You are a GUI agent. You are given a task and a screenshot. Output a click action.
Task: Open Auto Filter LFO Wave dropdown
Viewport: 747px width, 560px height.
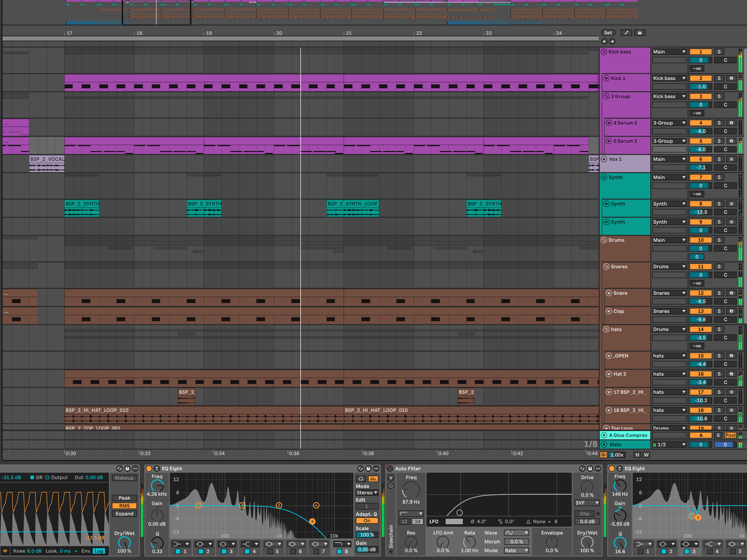[516, 533]
